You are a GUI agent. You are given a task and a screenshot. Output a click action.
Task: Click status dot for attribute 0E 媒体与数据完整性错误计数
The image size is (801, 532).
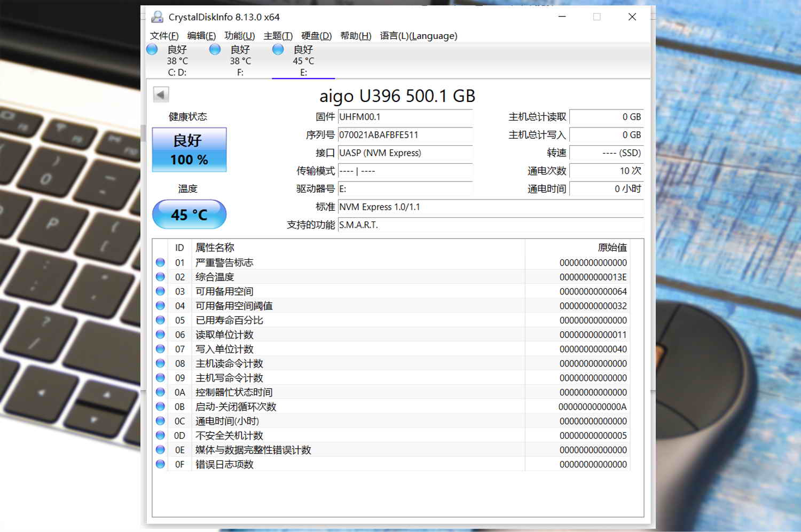pyautogui.click(x=160, y=450)
